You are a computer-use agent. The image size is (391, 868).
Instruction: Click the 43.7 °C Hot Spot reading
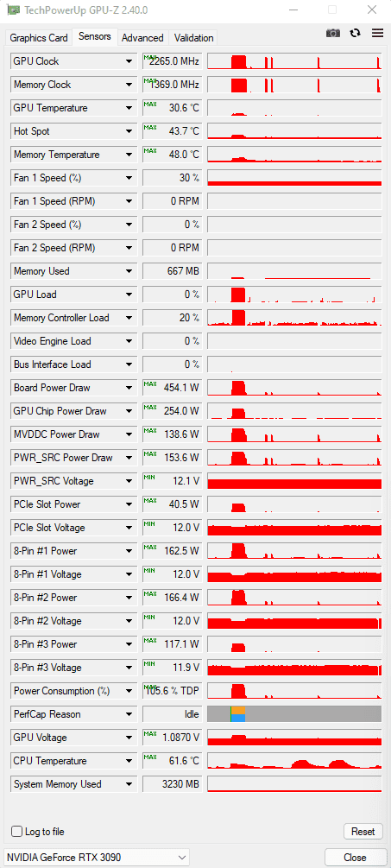(x=173, y=131)
